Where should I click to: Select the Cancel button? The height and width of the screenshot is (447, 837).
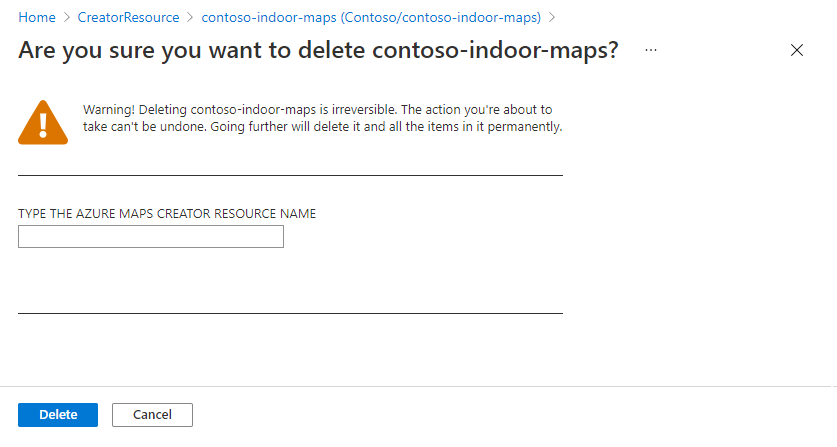click(x=152, y=415)
